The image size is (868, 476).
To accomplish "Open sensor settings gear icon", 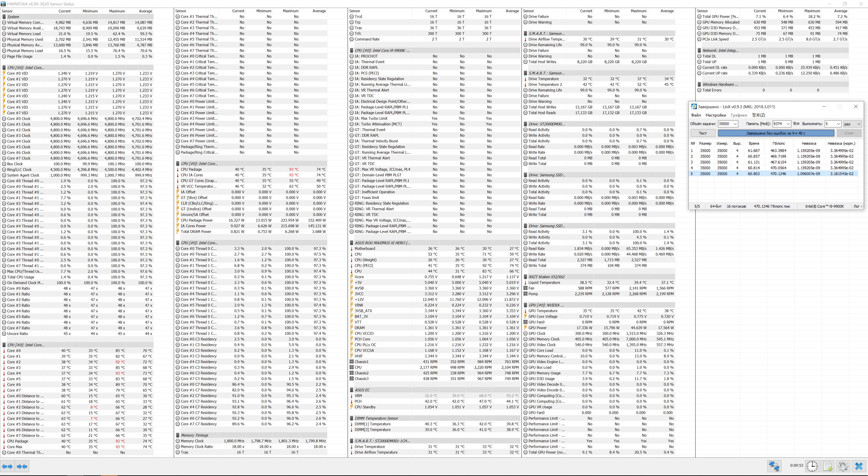I will (x=843, y=466).
